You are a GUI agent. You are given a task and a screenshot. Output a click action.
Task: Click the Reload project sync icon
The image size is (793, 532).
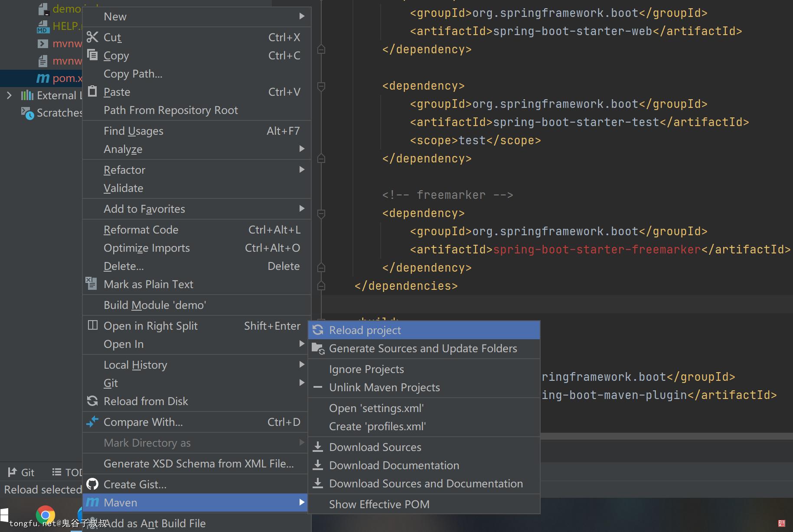(318, 330)
